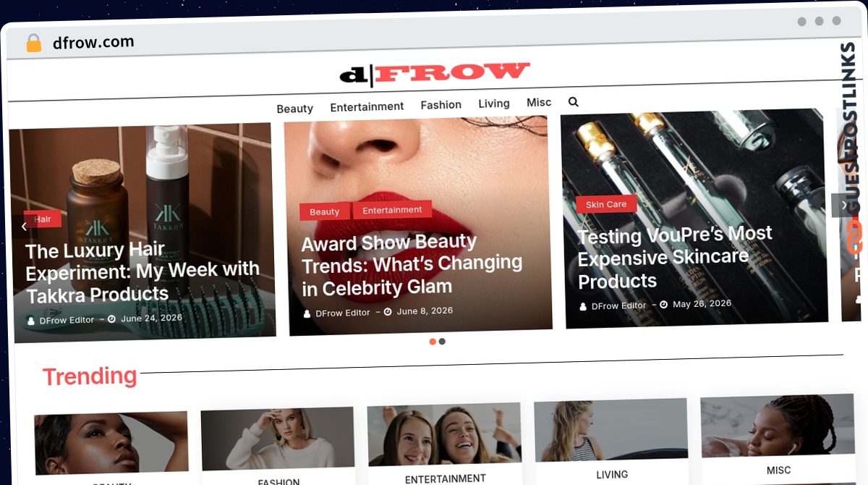Select the Entertainment tag on lips article

point(392,210)
